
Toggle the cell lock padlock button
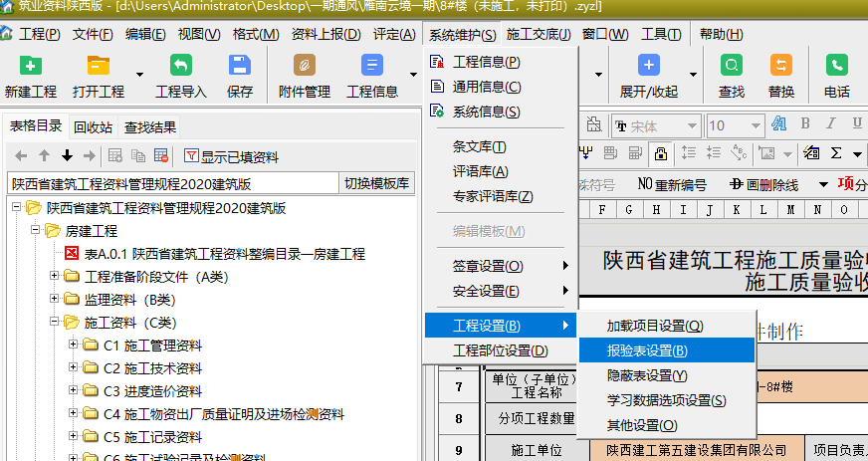[x=660, y=154]
